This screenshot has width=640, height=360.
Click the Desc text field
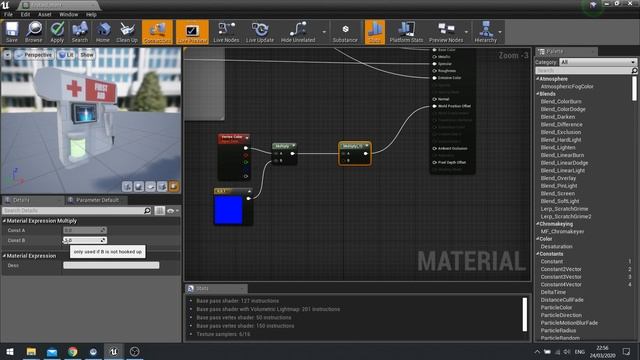tap(111, 265)
